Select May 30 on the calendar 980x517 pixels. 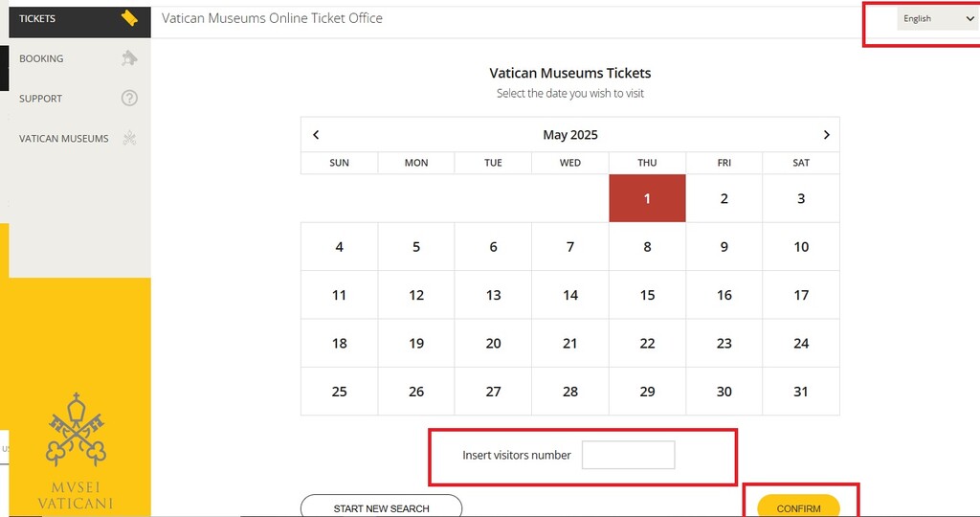tap(724, 391)
